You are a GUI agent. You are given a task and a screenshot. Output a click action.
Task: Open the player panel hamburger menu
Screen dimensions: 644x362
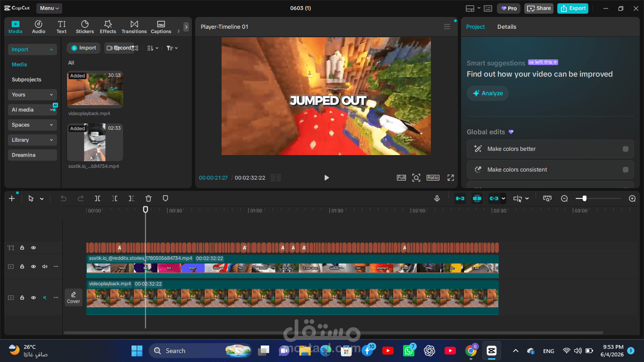tap(447, 27)
